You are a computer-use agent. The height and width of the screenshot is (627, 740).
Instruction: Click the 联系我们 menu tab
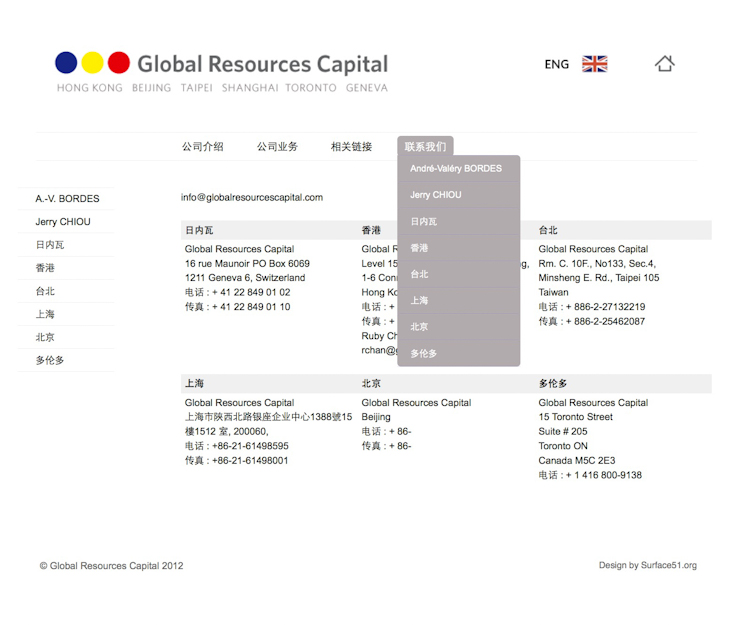tap(425, 147)
